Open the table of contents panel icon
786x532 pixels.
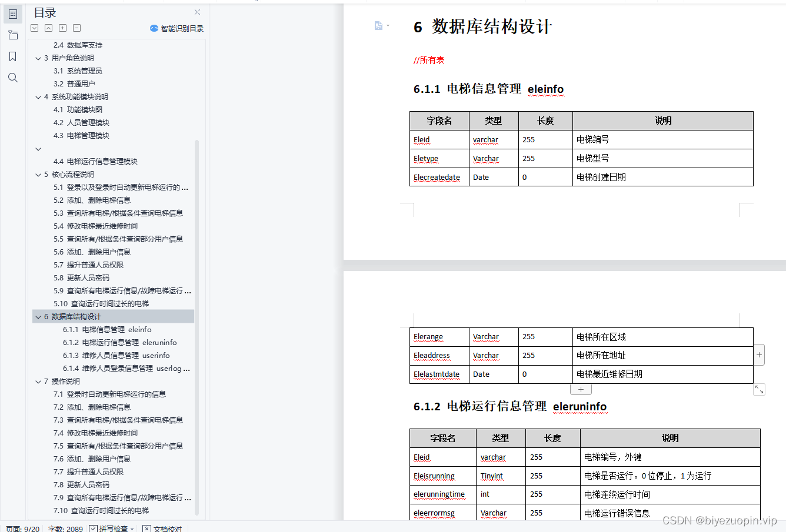coord(12,14)
